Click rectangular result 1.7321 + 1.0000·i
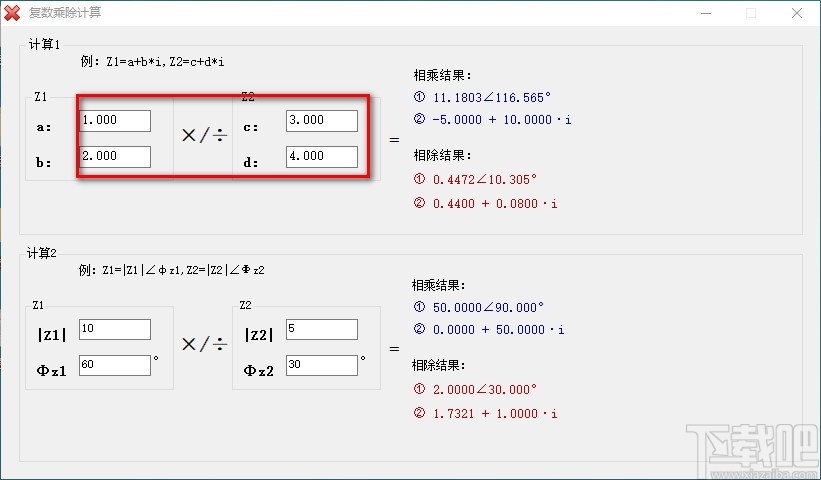 (495, 412)
